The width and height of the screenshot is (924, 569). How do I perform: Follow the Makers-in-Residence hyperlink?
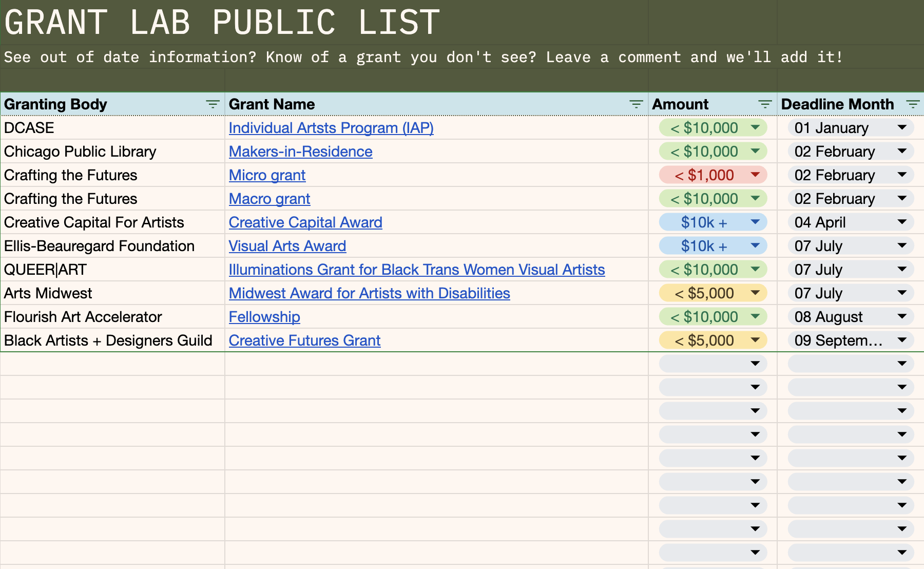click(x=300, y=151)
